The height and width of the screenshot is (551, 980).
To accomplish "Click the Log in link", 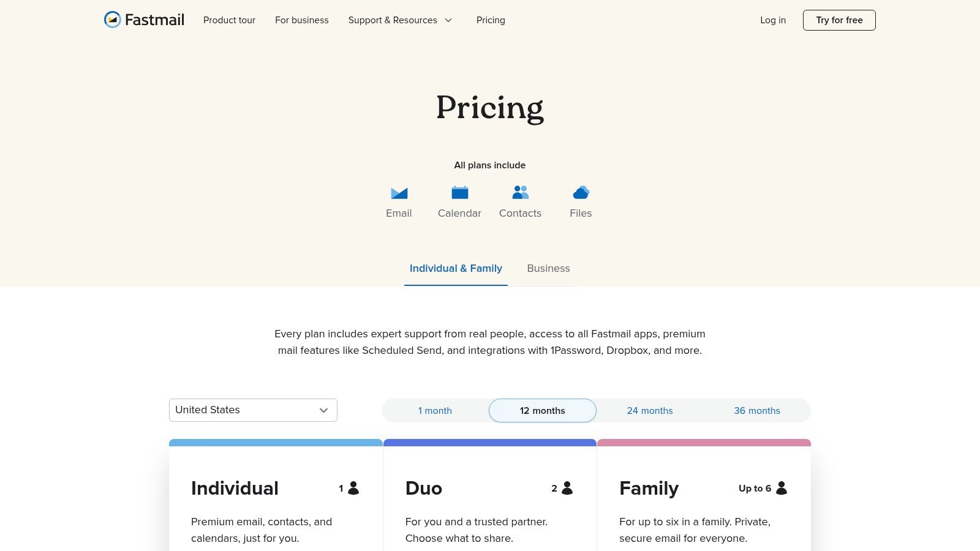I will (x=773, y=20).
